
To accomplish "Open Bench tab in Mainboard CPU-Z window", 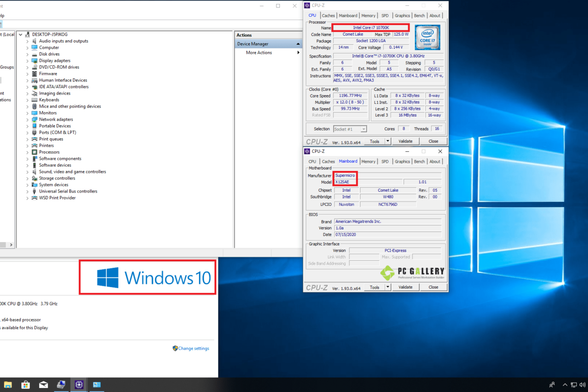I will tap(419, 161).
